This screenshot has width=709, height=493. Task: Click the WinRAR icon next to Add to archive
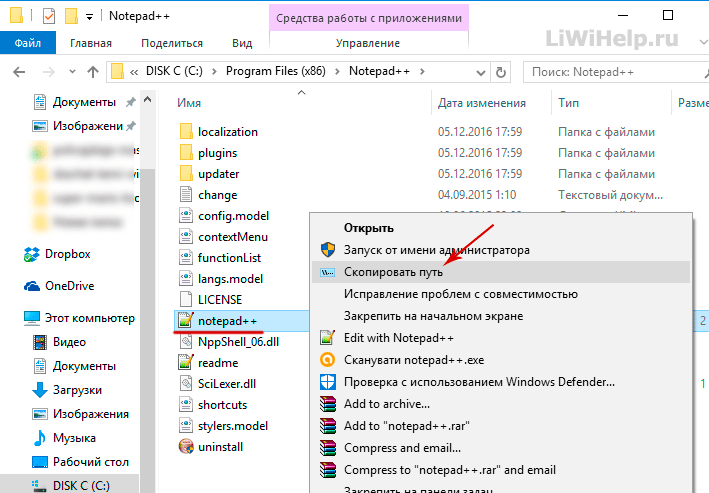[328, 404]
